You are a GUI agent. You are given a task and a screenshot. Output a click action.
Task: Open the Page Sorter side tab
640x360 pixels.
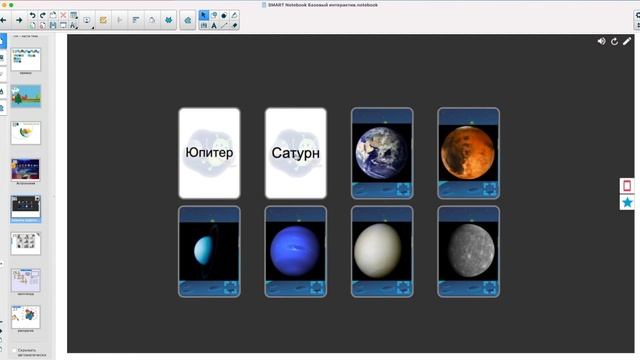click(x=2, y=41)
